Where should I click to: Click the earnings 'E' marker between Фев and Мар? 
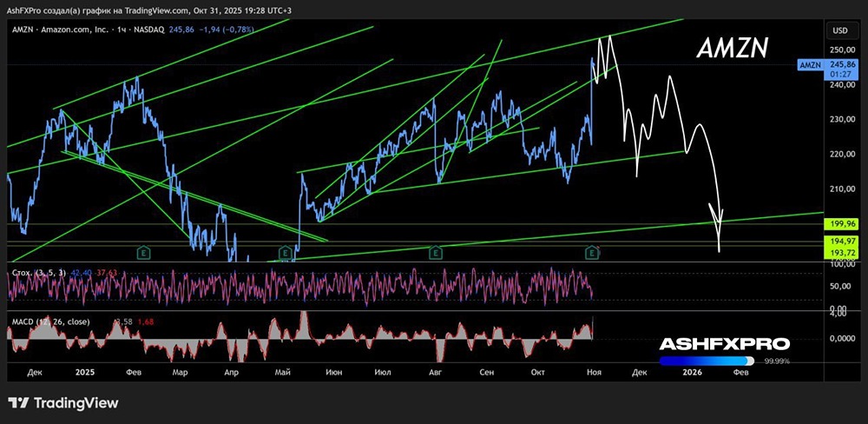click(x=142, y=253)
